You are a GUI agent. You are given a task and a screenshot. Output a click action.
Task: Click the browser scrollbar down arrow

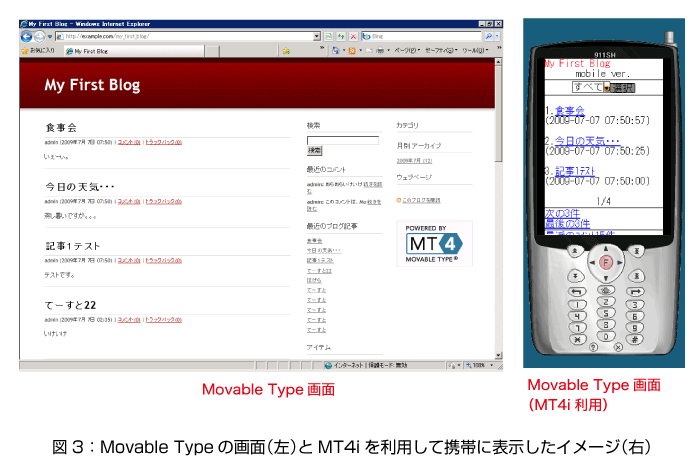coord(498,355)
